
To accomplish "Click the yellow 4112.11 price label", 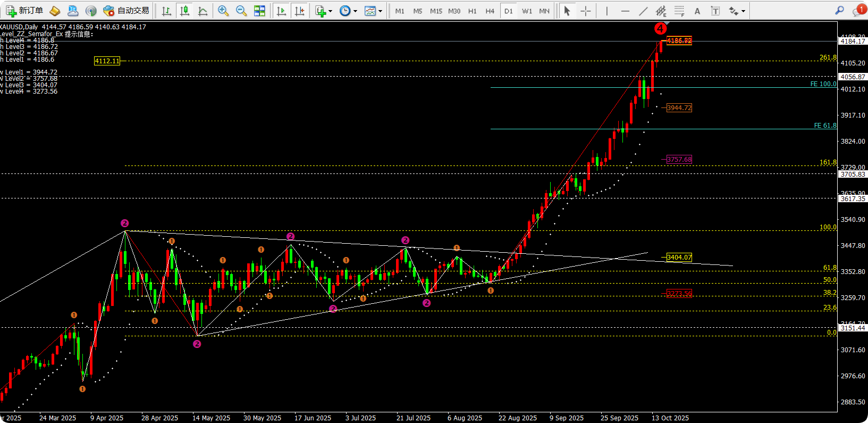I will tap(107, 61).
